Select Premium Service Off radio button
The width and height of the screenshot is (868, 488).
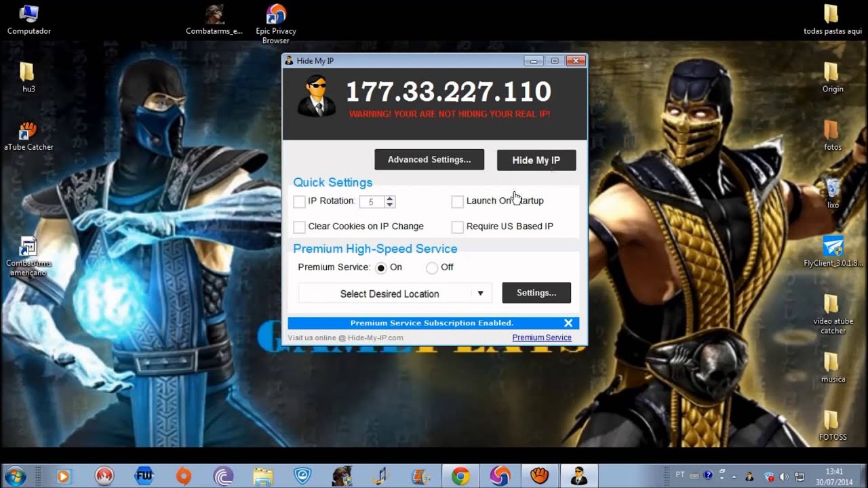tap(432, 268)
